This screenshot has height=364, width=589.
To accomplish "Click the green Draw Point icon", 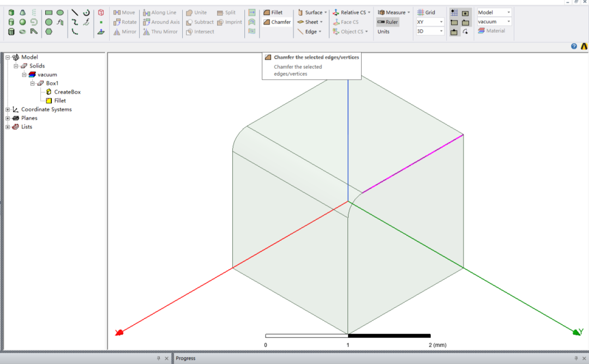I will [x=101, y=22].
